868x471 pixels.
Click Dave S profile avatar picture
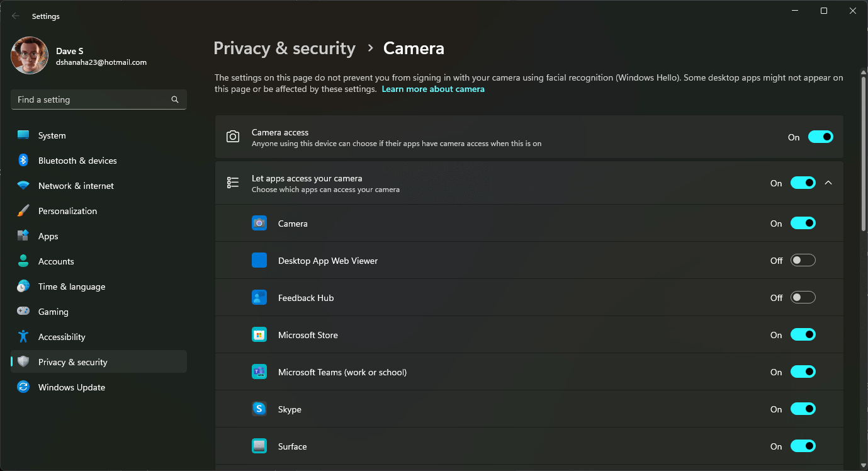coord(30,55)
